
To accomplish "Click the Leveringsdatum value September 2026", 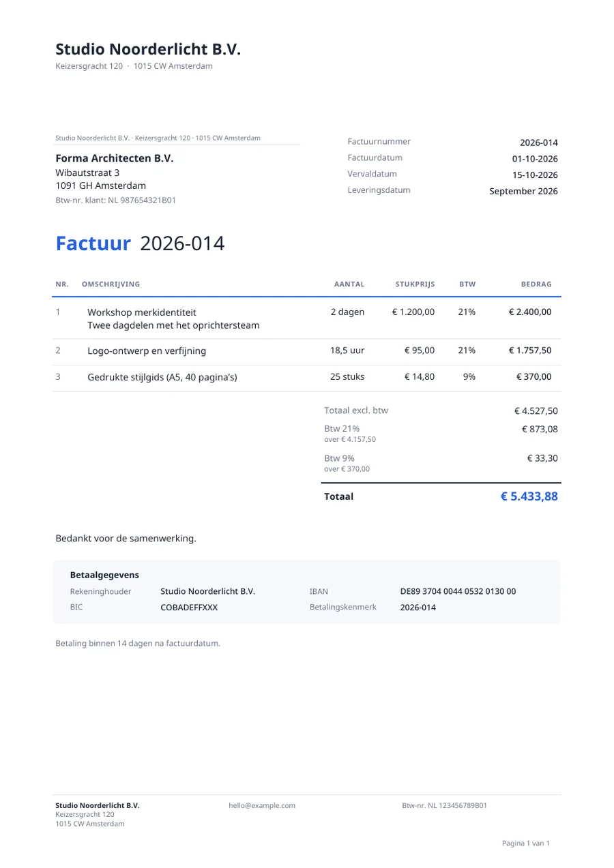I will (x=523, y=191).
